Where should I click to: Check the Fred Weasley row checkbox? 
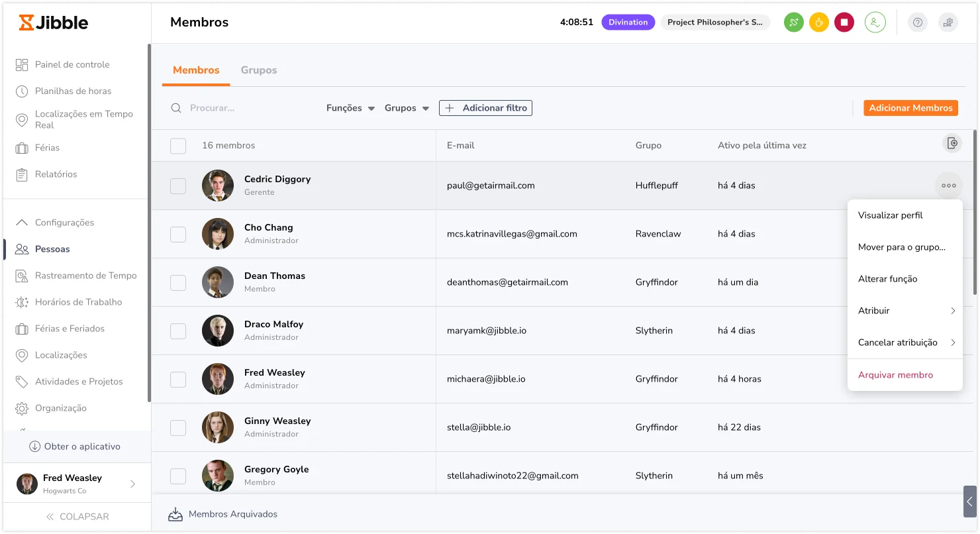coord(178,380)
